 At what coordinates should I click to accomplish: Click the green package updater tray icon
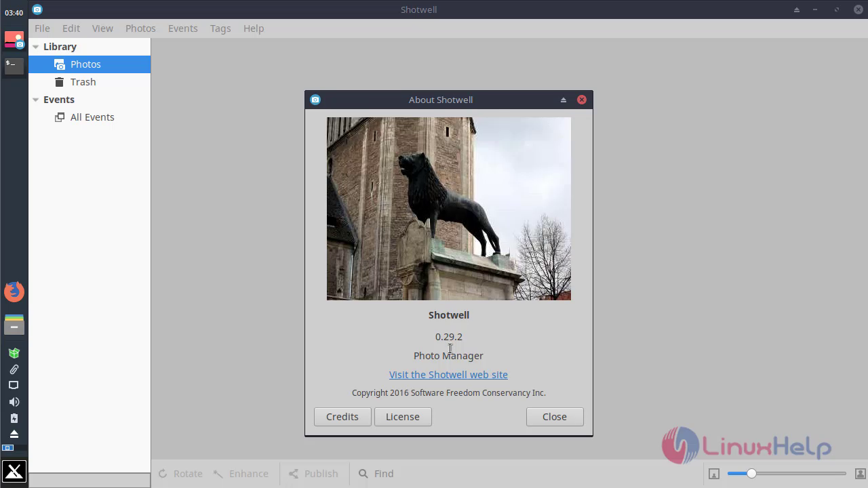tap(14, 353)
